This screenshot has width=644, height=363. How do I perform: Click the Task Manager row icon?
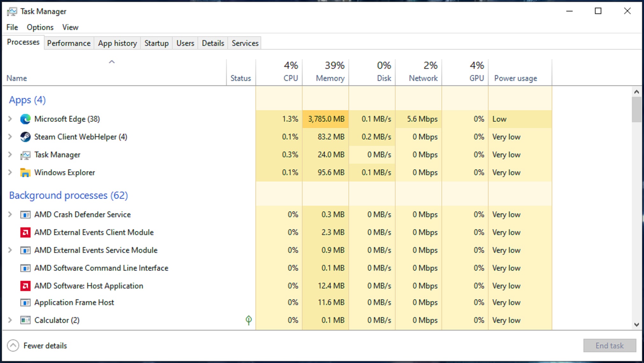25,155
